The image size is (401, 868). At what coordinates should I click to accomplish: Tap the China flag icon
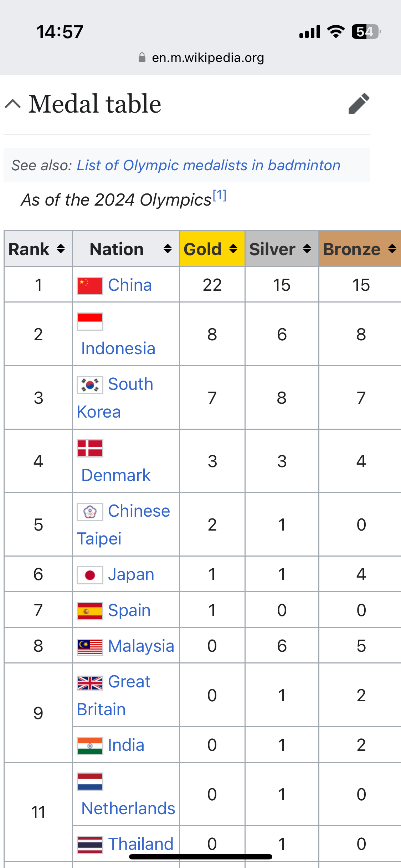click(x=90, y=286)
